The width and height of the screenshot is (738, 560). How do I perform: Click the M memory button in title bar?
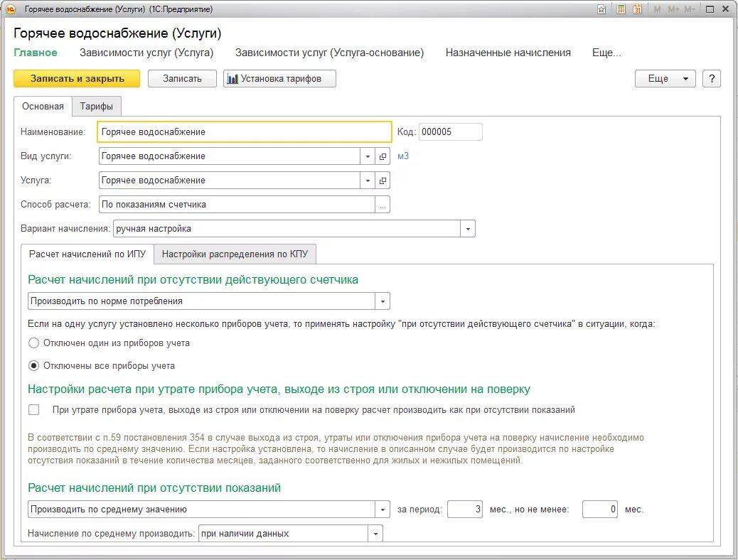tap(657, 9)
